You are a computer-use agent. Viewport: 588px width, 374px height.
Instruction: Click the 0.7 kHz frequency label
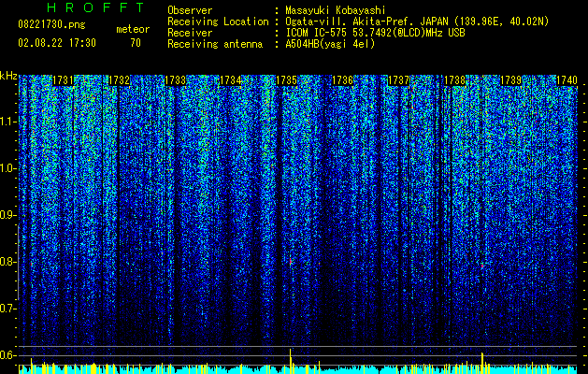tap(8, 309)
